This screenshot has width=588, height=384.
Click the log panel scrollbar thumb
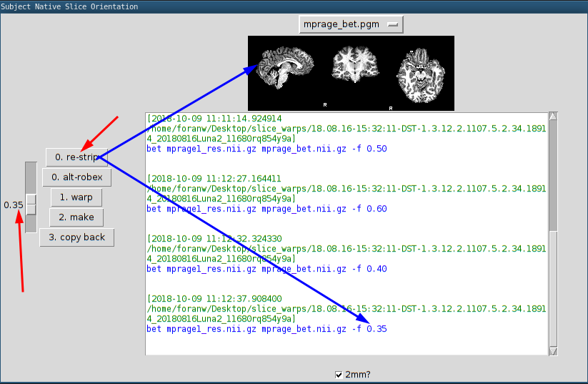tap(553, 175)
